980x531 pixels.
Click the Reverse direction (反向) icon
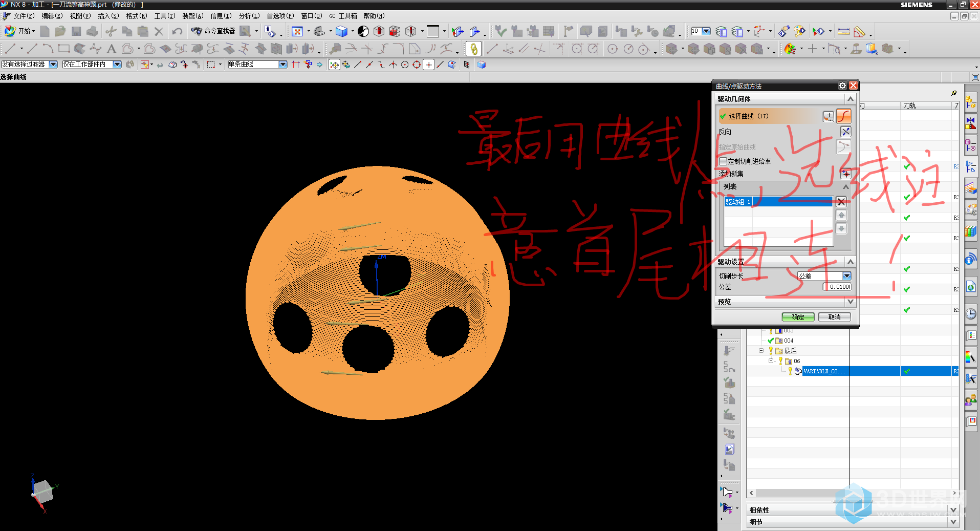(845, 132)
